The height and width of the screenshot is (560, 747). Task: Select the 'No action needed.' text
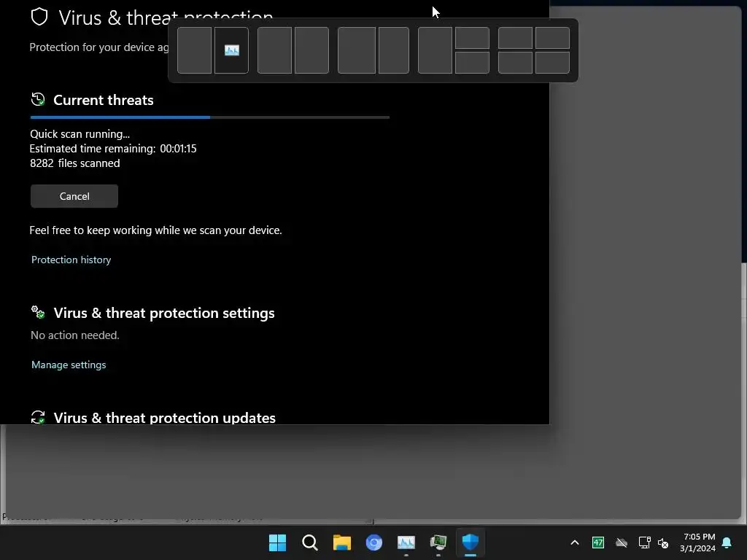(x=75, y=335)
